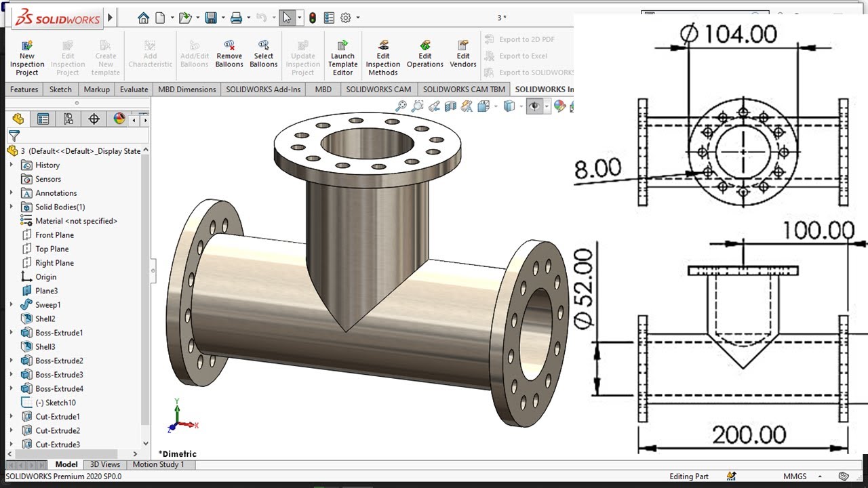The width and height of the screenshot is (868, 488).
Task: Click the MMGS unit system in the status bar
Action: click(795, 476)
